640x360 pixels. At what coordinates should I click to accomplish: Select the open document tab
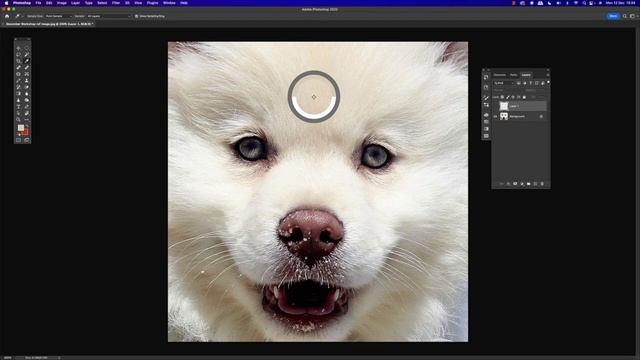(x=49, y=24)
